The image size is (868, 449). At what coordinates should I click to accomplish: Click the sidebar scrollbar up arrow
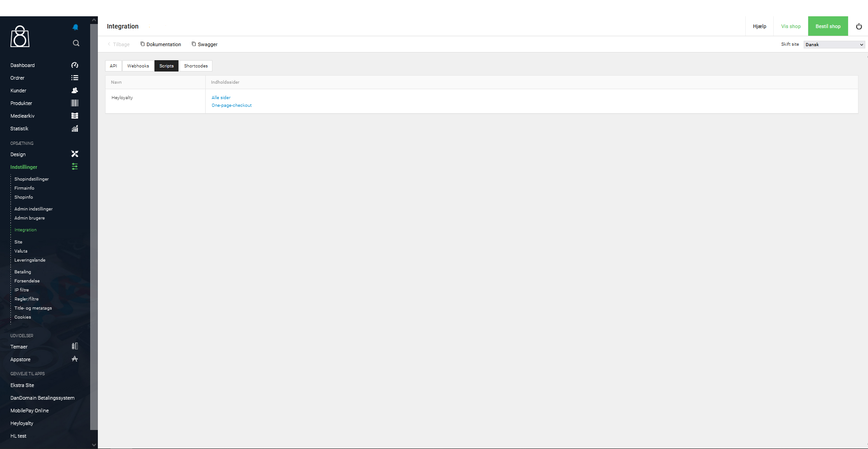94,20
